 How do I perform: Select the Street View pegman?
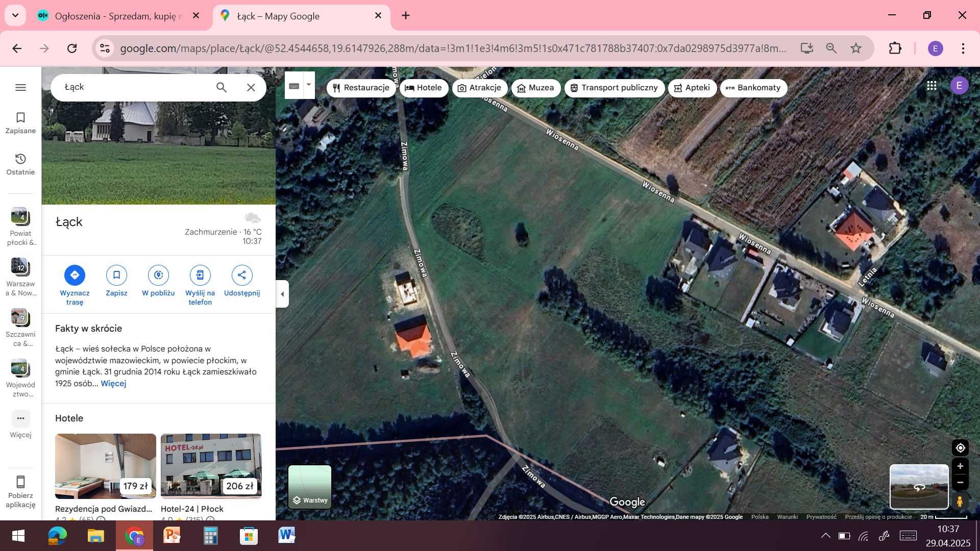coord(960,501)
